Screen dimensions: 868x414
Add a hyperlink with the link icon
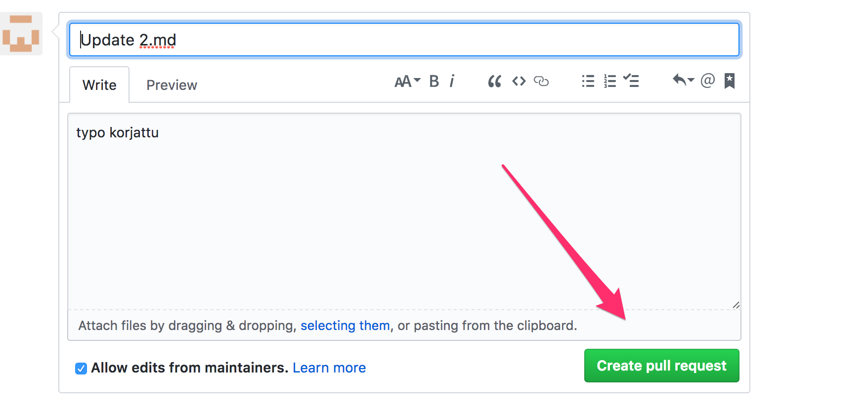541,81
